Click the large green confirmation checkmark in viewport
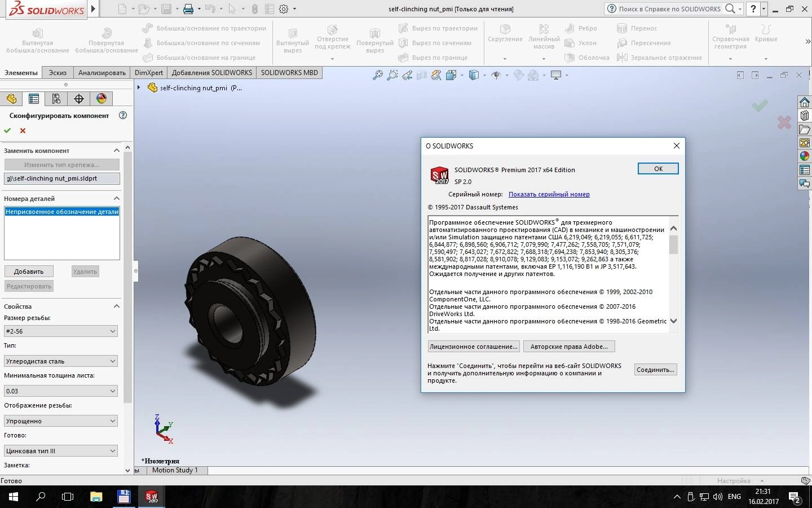Screen dimensions: 812x508 pyautogui.click(x=760, y=105)
